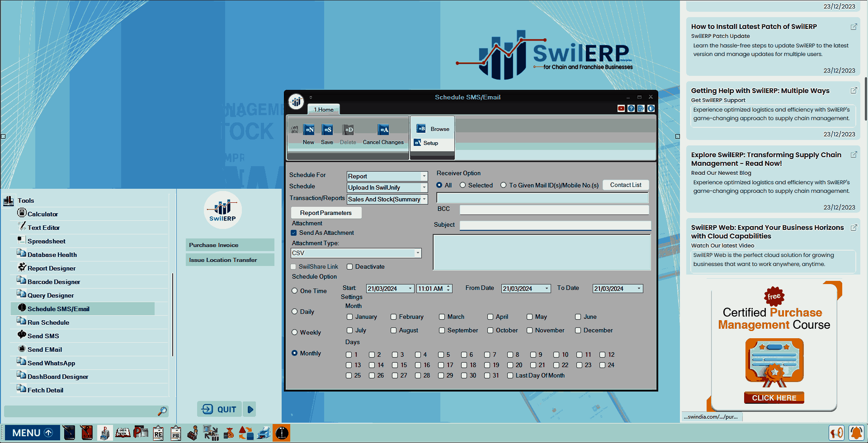Click the Cancel Changes ribbon icon
The height and width of the screenshot is (443, 868).
pos(383,130)
